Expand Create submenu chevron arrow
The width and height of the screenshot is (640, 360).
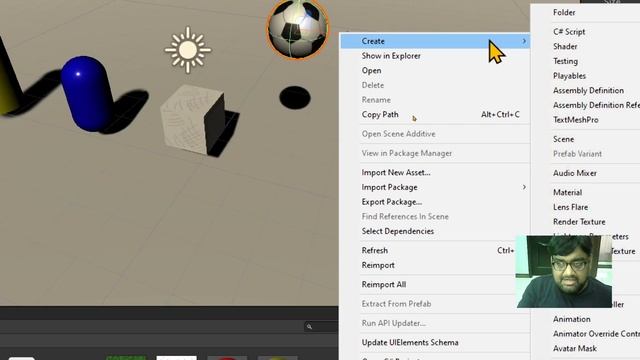[524, 41]
